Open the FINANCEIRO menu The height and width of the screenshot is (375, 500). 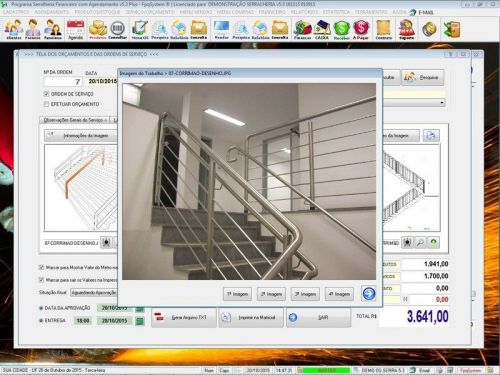(272, 12)
